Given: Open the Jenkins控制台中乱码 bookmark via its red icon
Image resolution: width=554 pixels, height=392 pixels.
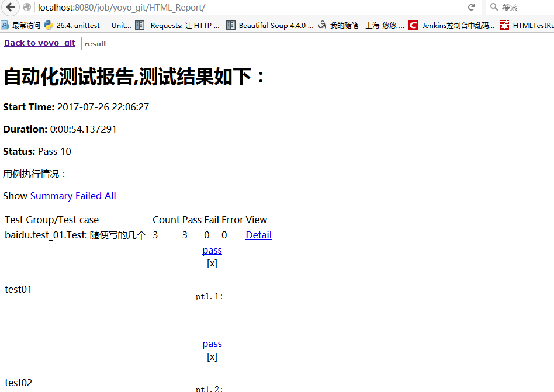Looking at the screenshot, I should click(x=412, y=25).
